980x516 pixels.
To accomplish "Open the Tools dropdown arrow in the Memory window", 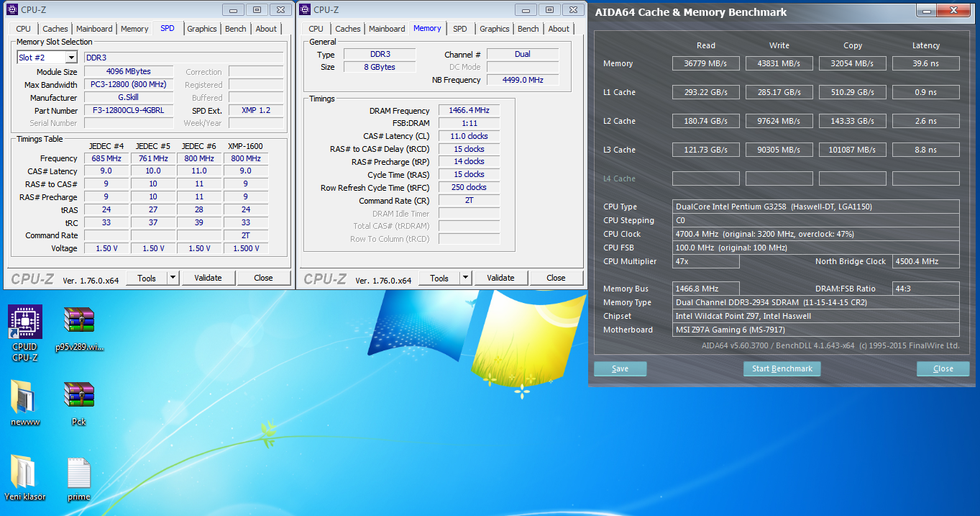I will tap(465, 278).
